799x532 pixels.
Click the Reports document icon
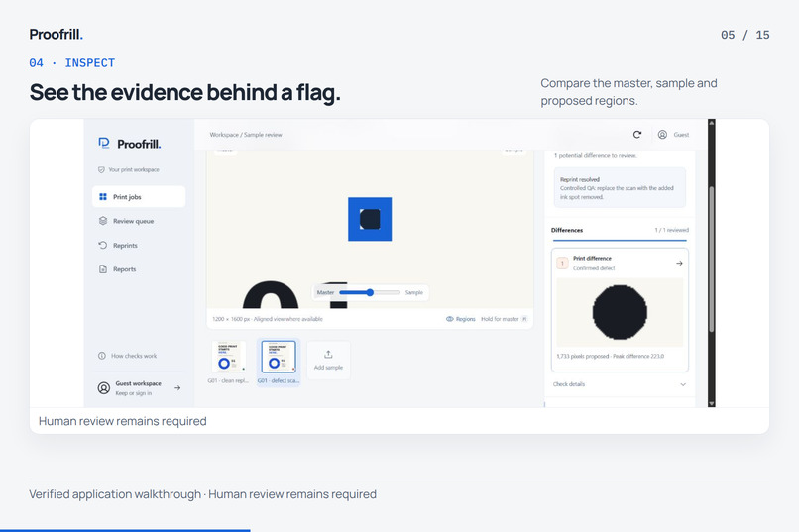coord(103,268)
